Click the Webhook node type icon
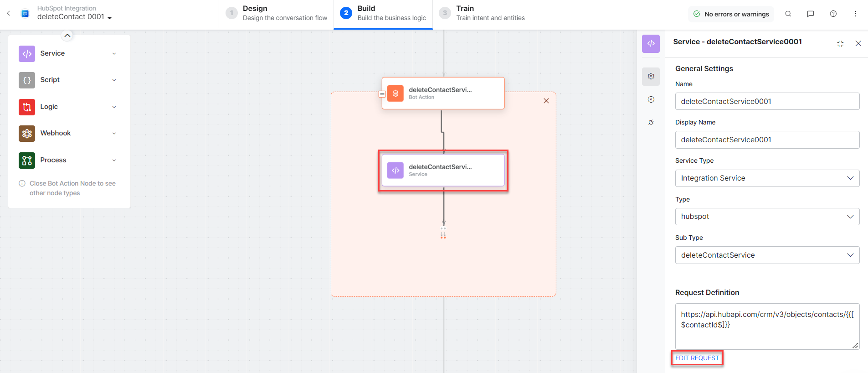868x373 pixels. click(27, 134)
